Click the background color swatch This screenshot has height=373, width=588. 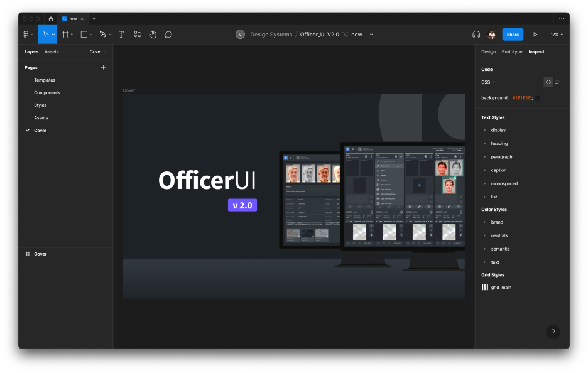[x=538, y=98]
